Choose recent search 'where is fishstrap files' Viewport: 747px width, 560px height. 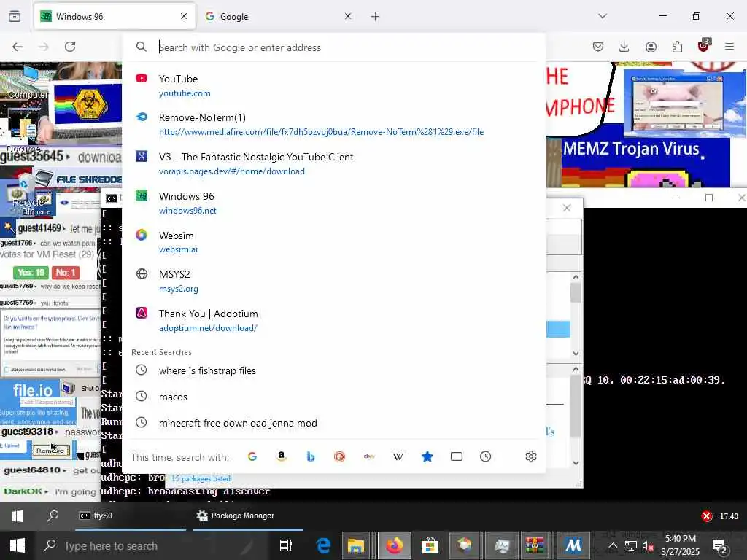click(x=333, y=370)
